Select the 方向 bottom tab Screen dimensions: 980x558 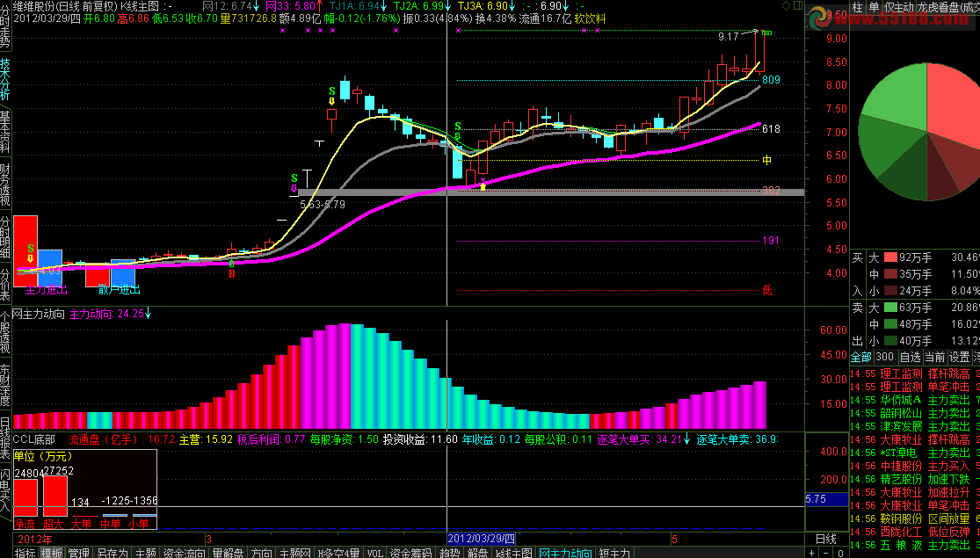point(261,553)
